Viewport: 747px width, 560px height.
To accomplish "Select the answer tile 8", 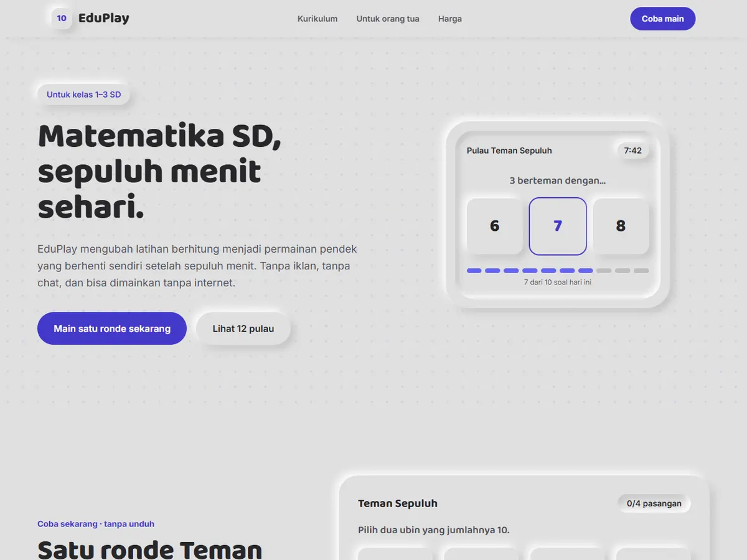I will click(621, 226).
